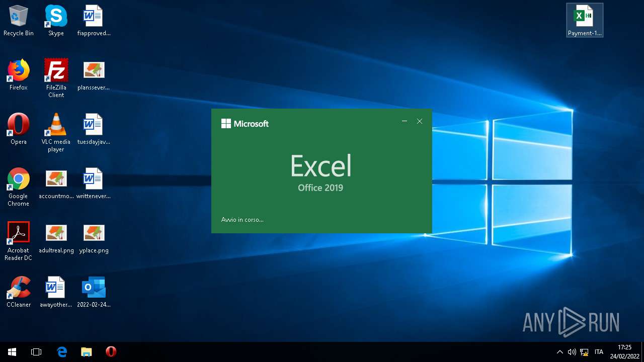Select the fiapproved Word document icon

pyautogui.click(x=94, y=21)
